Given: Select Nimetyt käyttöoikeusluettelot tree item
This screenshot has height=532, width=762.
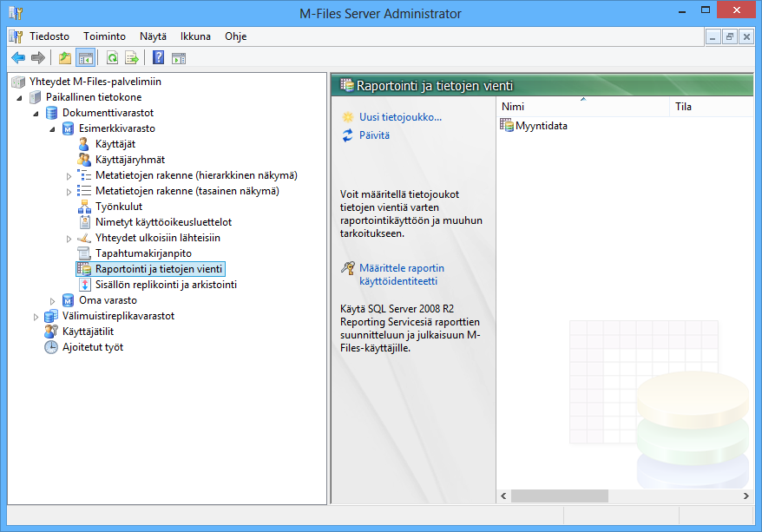Looking at the screenshot, I should 163,222.
